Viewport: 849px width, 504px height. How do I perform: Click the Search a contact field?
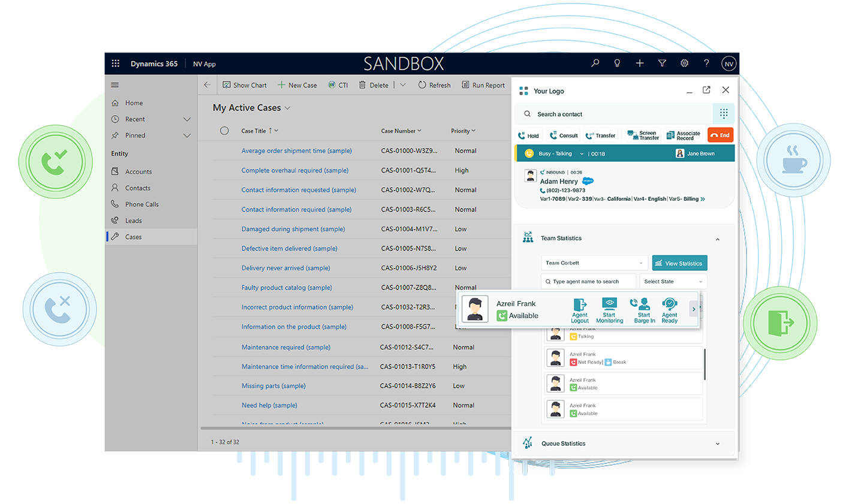click(x=613, y=114)
